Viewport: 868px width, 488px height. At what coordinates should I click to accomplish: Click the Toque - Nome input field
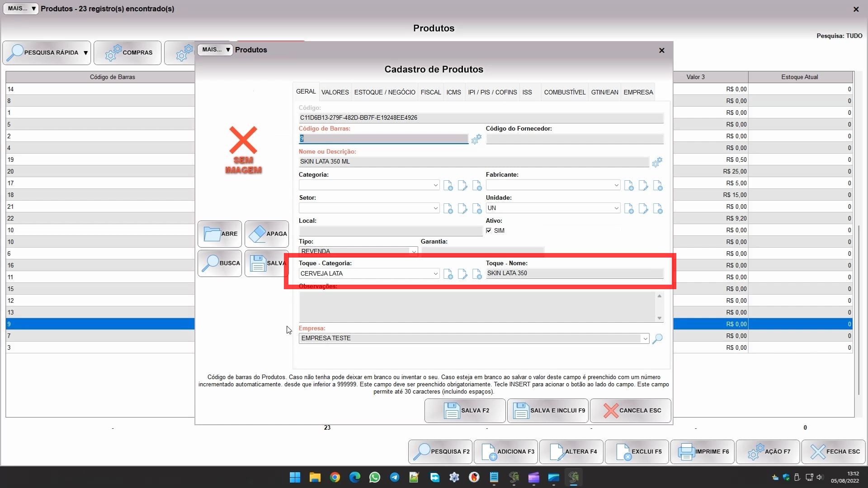point(574,273)
